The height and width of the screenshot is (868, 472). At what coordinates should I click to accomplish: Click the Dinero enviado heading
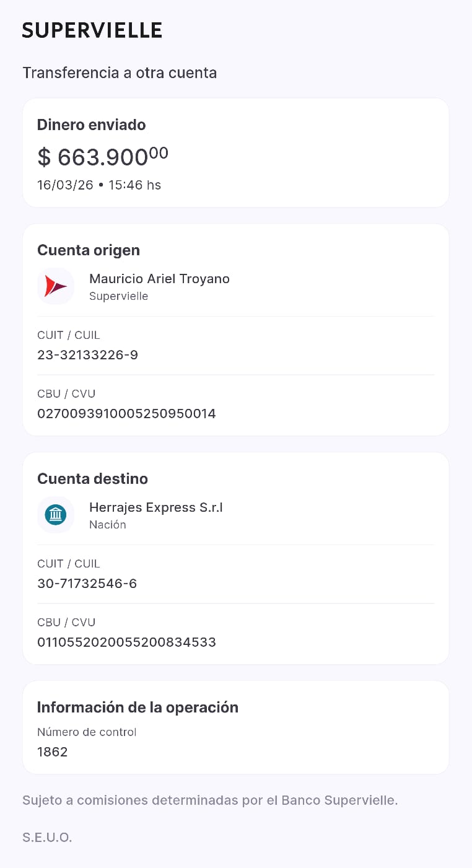[x=91, y=125]
